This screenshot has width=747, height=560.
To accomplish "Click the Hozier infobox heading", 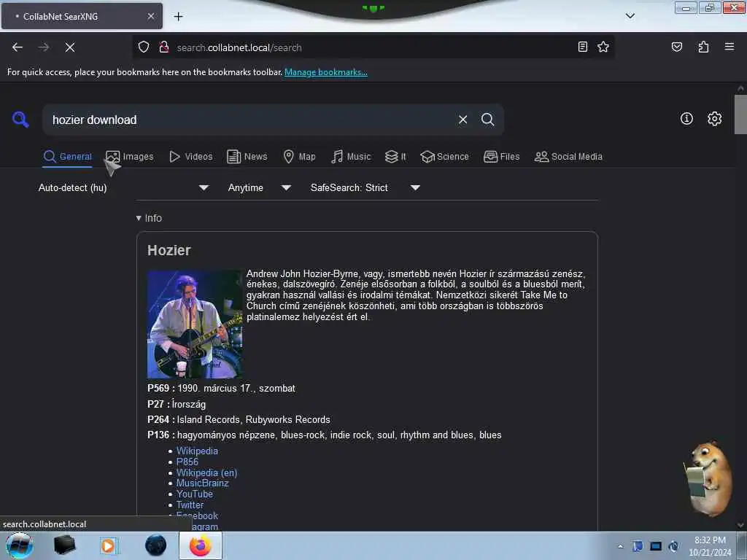I will [x=169, y=250].
